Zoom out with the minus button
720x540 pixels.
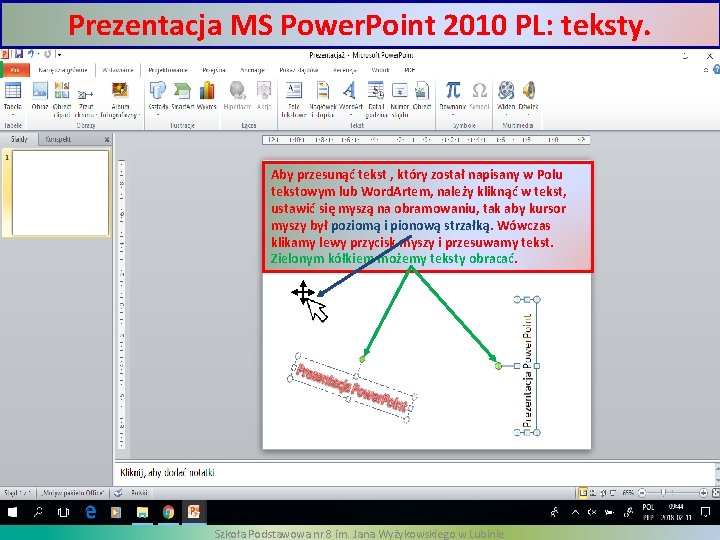pos(642,493)
